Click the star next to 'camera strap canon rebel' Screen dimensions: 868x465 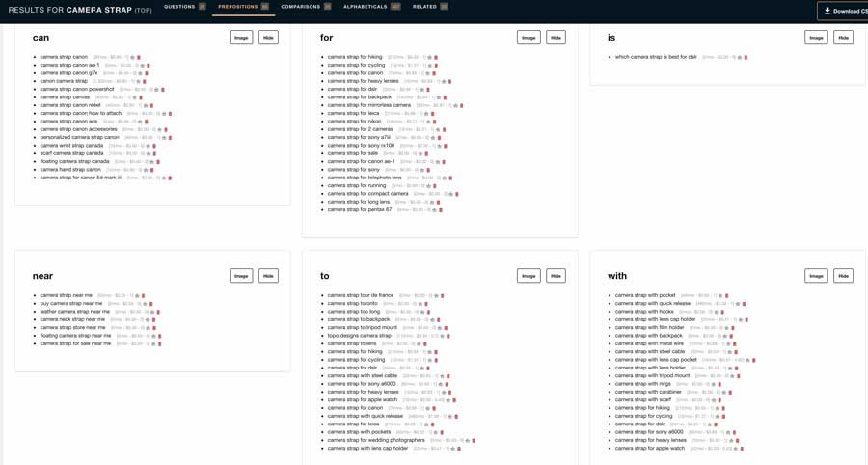[x=146, y=105]
